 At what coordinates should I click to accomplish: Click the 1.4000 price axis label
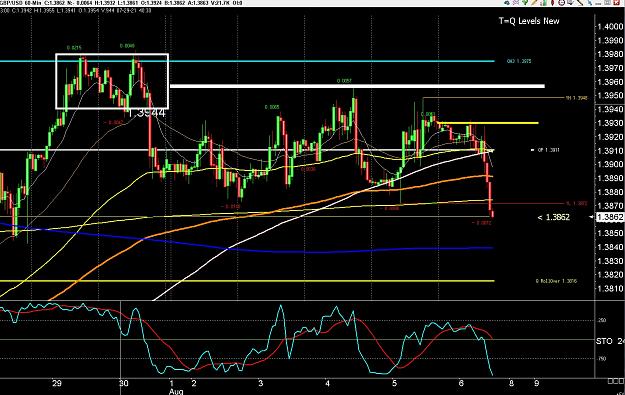coord(610,27)
